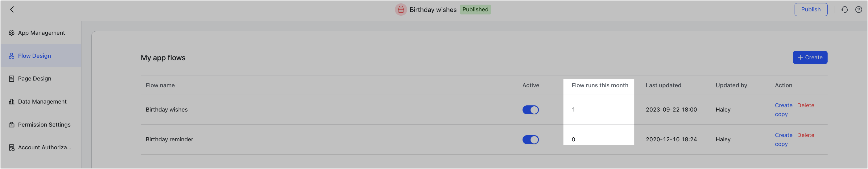The height and width of the screenshot is (169, 868).
Task: Click the Page Design document icon
Action: click(11, 79)
